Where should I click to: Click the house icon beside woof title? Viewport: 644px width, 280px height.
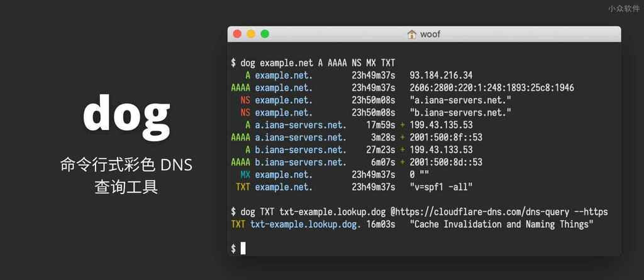(x=411, y=35)
